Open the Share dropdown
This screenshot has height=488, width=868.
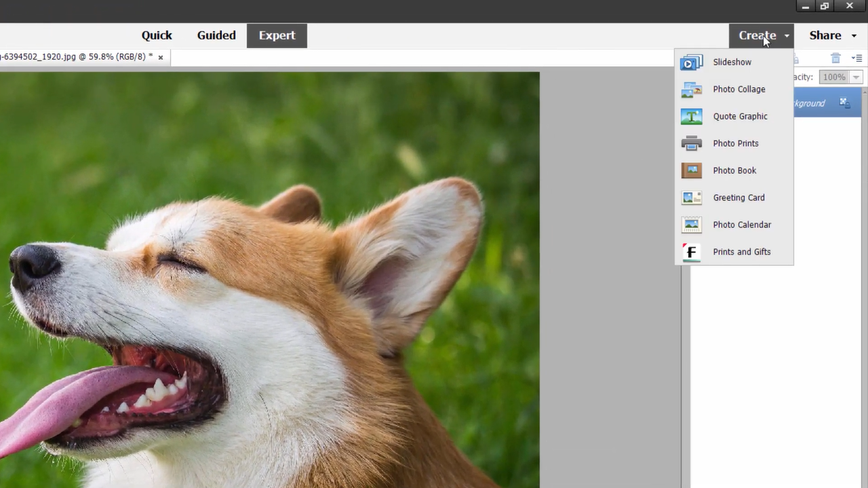click(832, 35)
